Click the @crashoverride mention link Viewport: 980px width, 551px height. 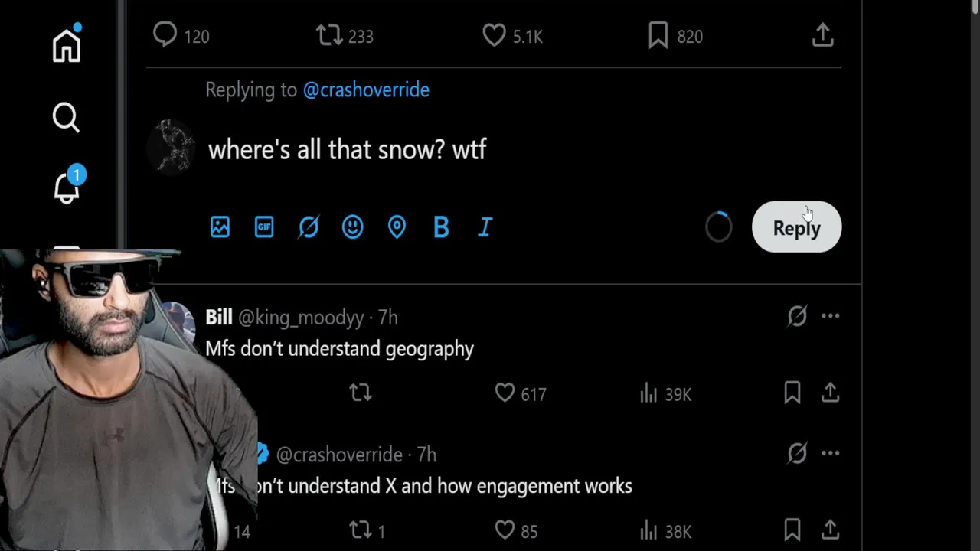point(366,90)
